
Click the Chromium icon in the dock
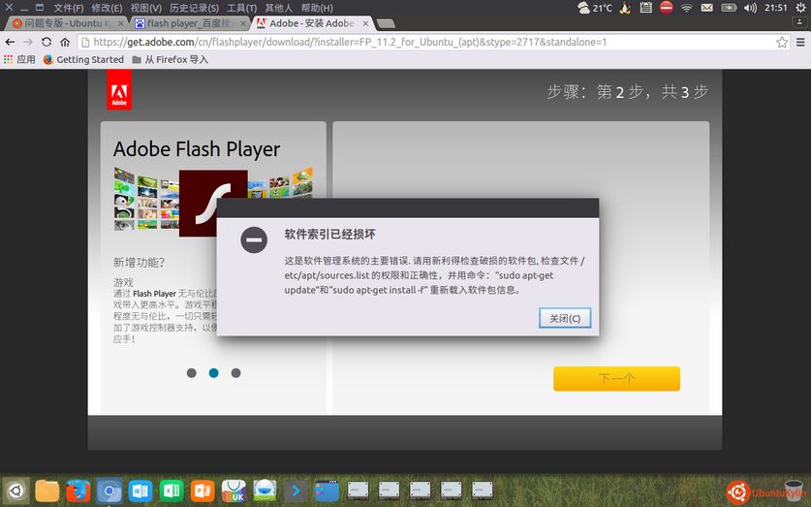(x=109, y=491)
